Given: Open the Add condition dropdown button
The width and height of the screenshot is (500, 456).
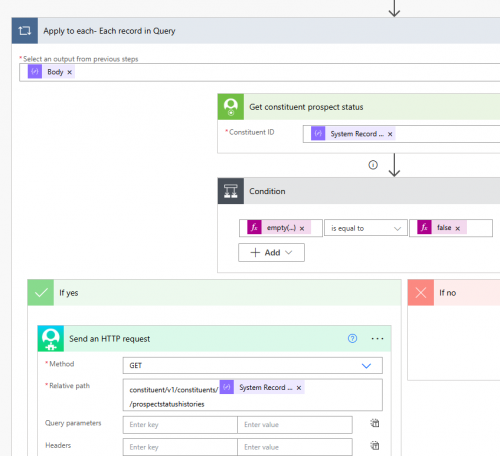Looking at the screenshot, I should coord(271,253).
